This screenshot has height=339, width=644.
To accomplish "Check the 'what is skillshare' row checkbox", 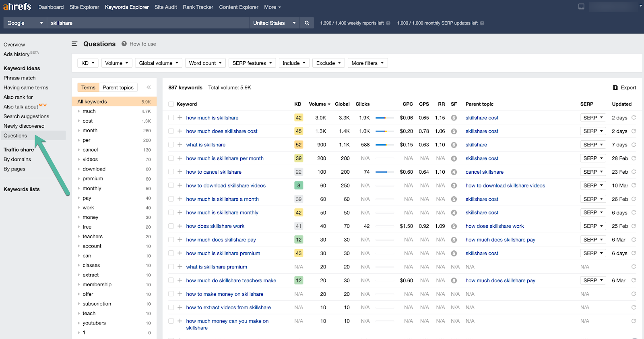I will tap(171, 145).
